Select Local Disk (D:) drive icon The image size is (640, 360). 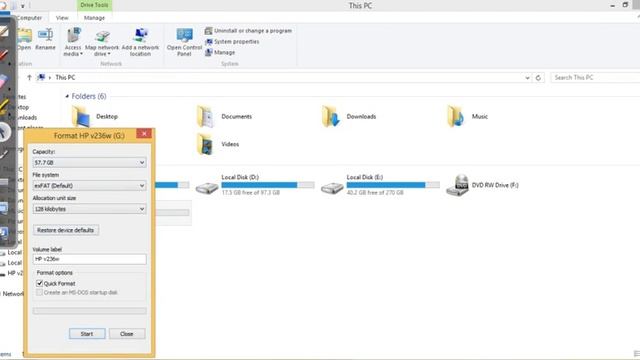click(207, 187)
